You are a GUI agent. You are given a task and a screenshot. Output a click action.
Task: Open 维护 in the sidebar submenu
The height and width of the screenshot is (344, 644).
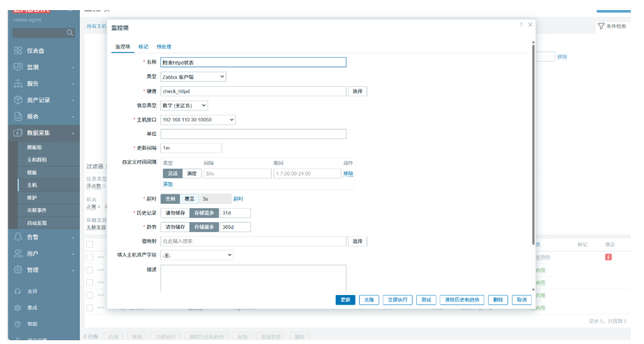[x=32, y=198]
